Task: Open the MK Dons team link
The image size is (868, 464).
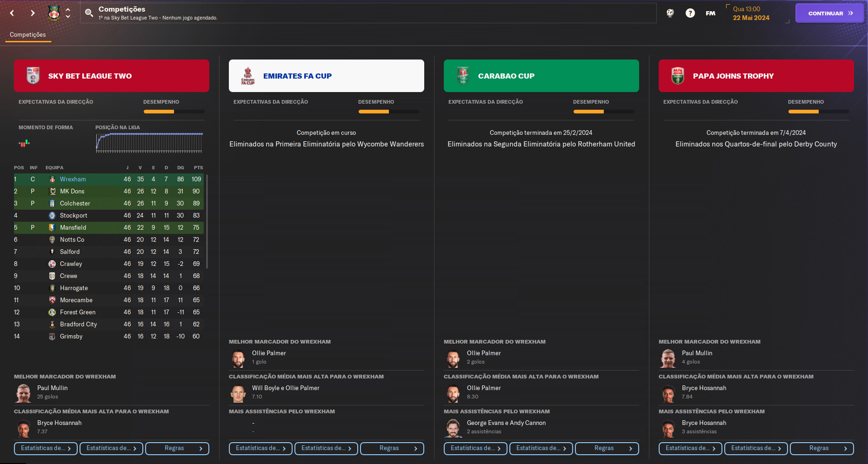Action: point(72,192)
